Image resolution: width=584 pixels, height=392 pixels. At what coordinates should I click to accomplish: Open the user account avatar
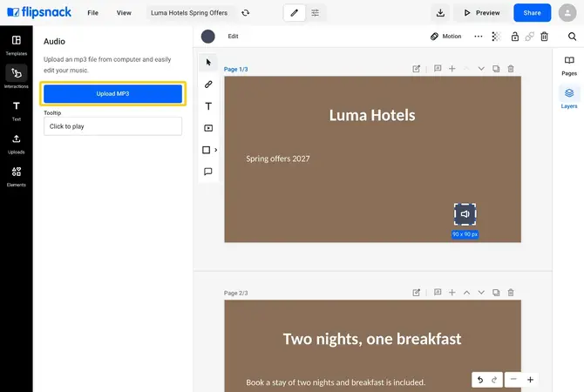click(x=567, y=13)
